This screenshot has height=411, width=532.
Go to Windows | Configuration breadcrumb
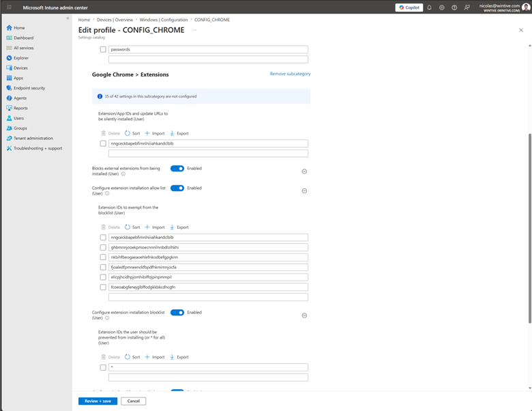point(164,20)
